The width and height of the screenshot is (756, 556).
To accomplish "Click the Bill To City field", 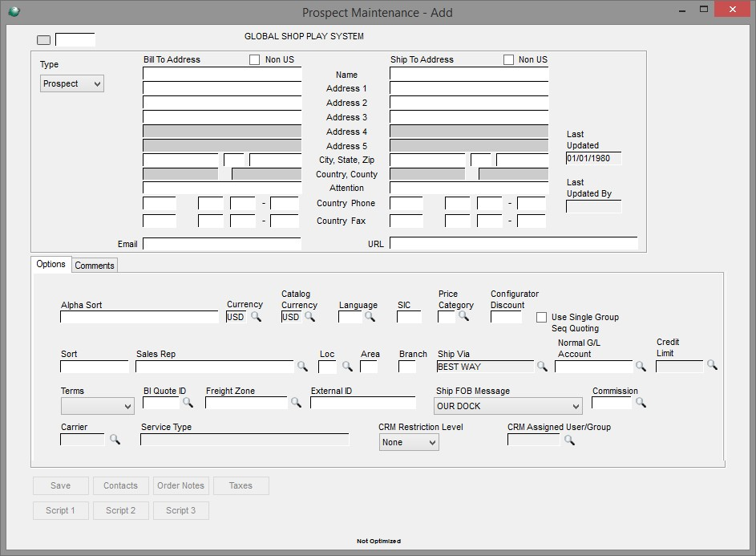I will [x=181, y=160].
